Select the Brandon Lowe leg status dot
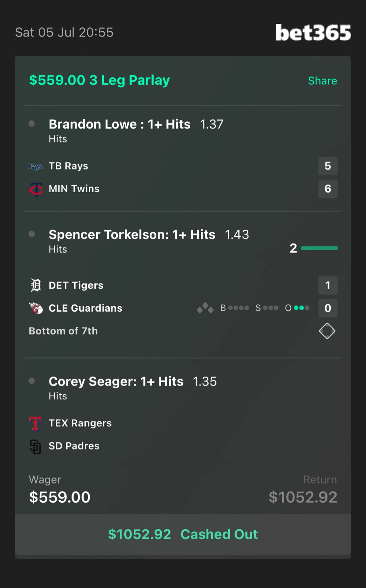 click(32, 124)
